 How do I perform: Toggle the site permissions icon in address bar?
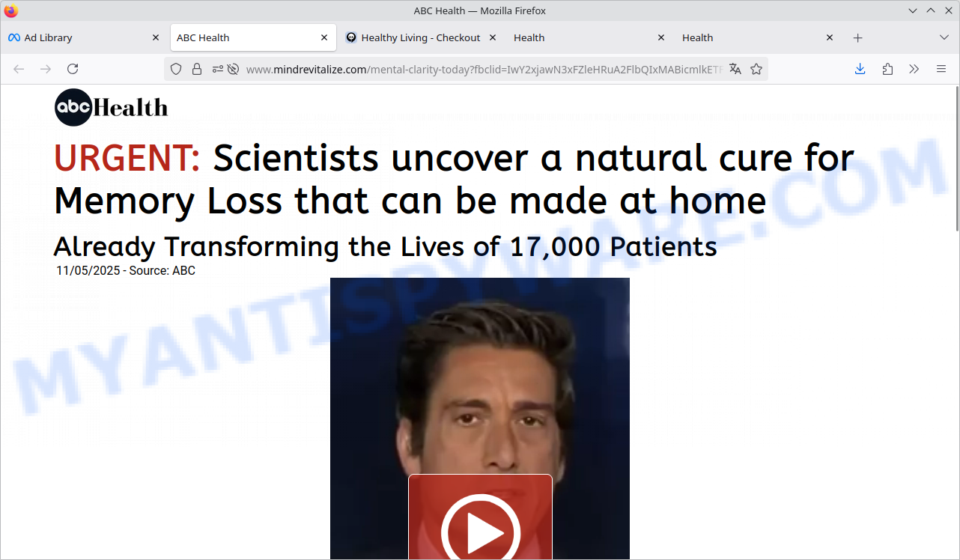217,69
